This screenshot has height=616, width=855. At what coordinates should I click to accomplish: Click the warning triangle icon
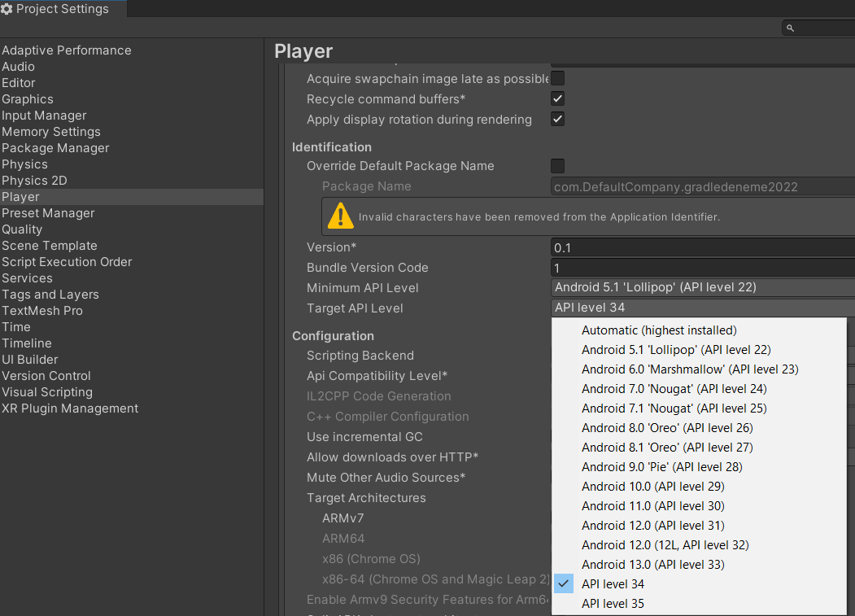340,216
